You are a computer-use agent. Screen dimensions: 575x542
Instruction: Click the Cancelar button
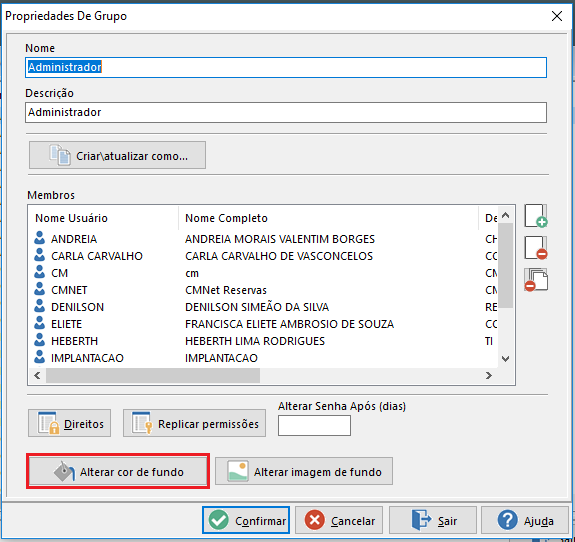point(339,520)
